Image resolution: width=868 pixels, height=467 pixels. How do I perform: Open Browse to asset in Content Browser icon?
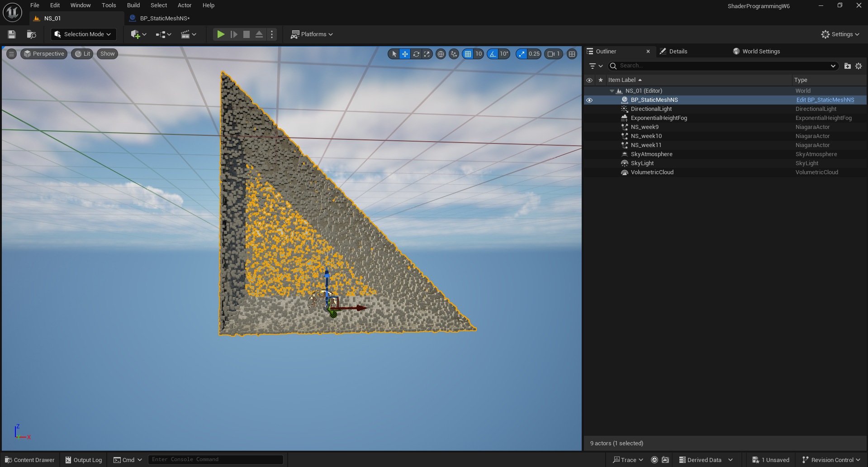(31, 34)
